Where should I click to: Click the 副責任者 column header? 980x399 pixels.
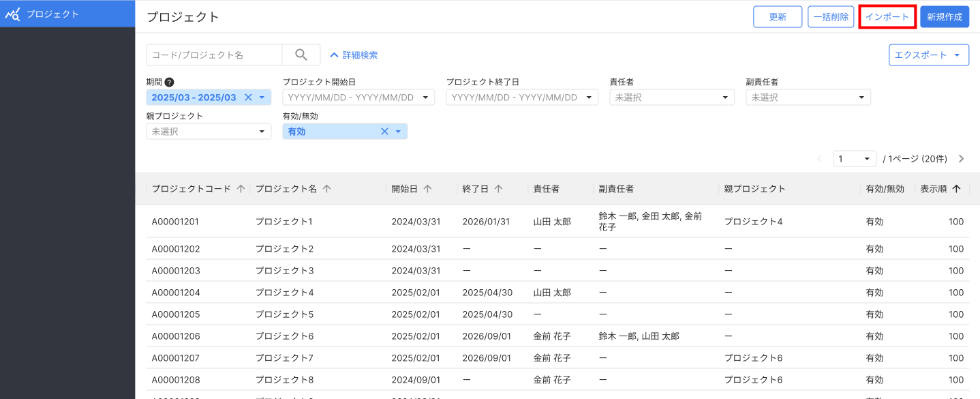coord(616,189)
